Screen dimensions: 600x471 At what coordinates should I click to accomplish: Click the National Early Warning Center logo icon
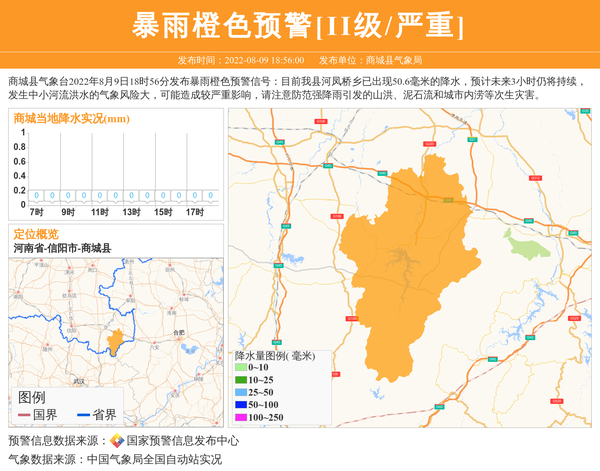tap(117, 440)
